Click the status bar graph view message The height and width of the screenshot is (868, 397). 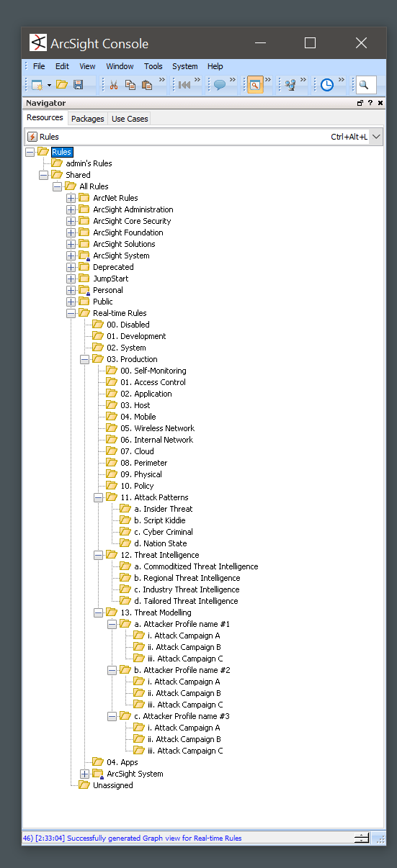pyautogui.click(x=132, y=838)
